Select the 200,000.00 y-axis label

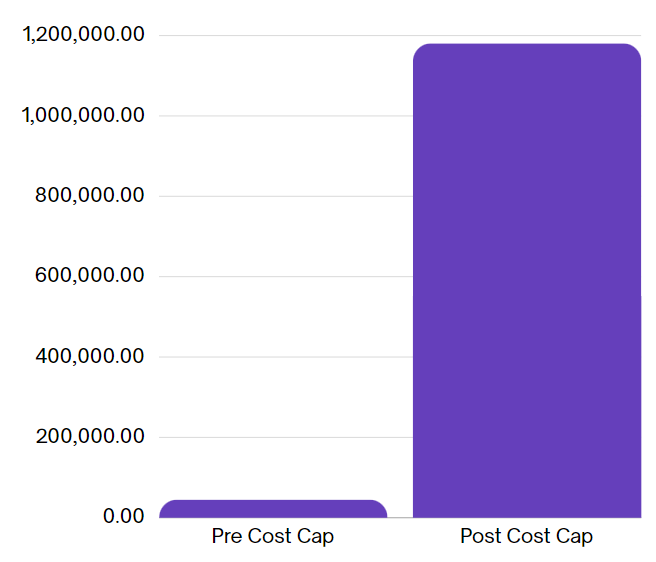tap(90, 437)
